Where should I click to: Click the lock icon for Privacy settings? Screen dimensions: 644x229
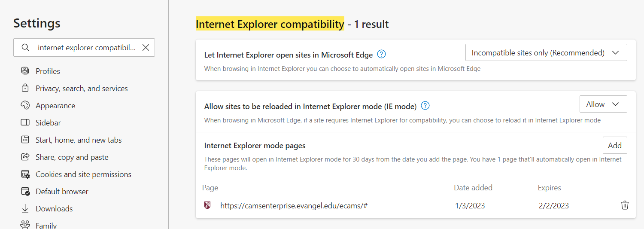coord(25,88)
